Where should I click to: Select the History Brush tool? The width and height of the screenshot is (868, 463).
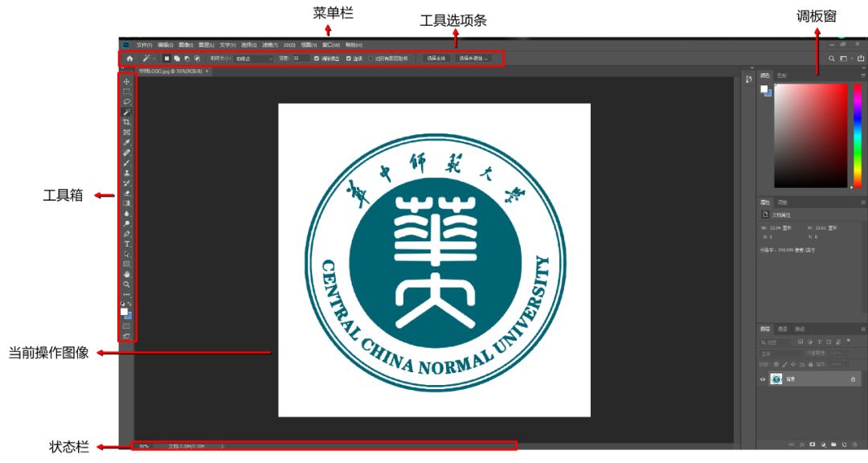coord(127,182)
